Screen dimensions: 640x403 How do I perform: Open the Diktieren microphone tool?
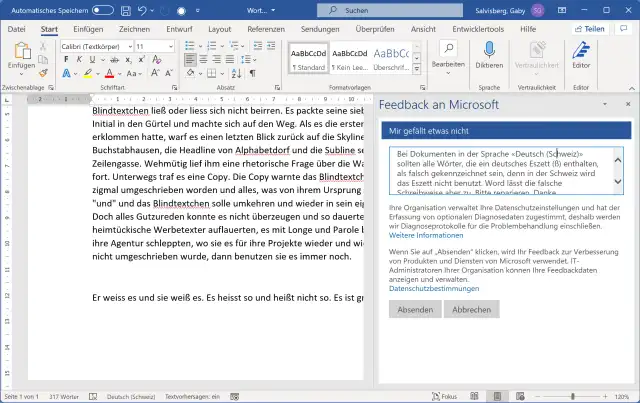489,55
